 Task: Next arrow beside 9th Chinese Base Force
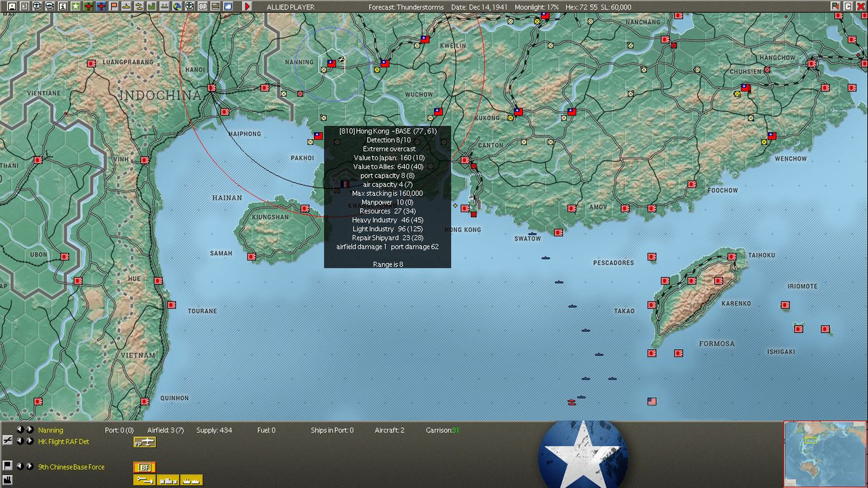pos(29,466)
